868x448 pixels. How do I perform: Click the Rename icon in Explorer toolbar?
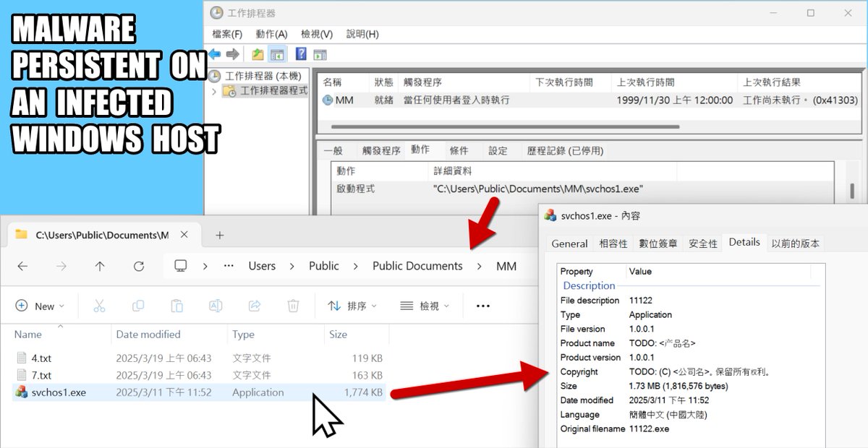tap(216, 306)
